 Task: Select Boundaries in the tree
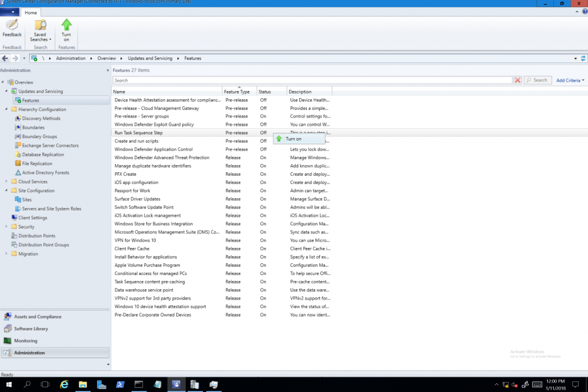click(x=33, y=128)
